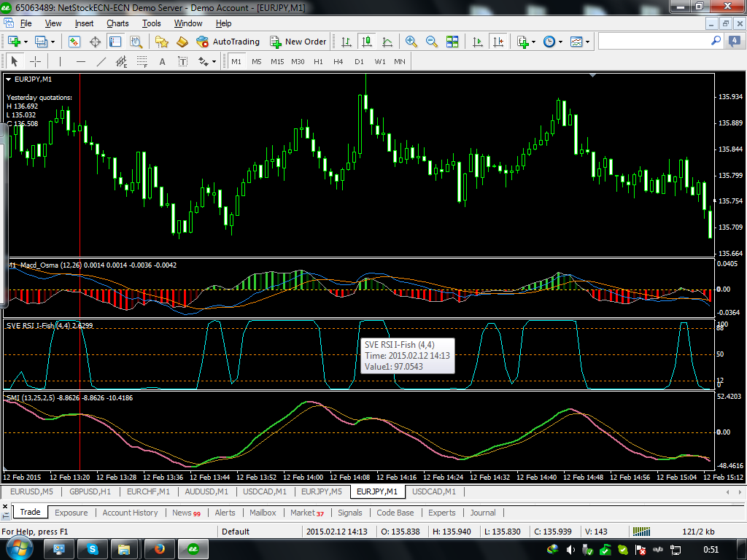The height and width of the screenshot is (560, 747).
Task: Toggle the Navigator panel icon
Action: pos(115,42)
